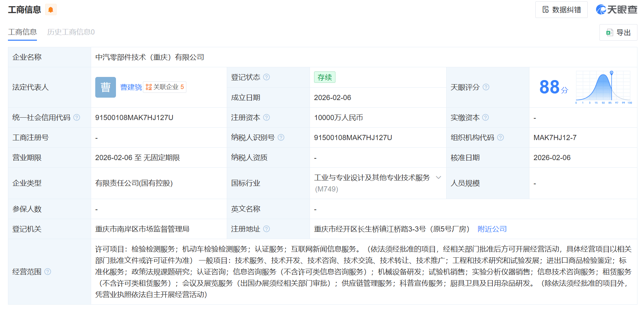This screenshot has height=325, width=644.
Task: Click help icon next to 注册地址
Action: click(x=266, y=229)
